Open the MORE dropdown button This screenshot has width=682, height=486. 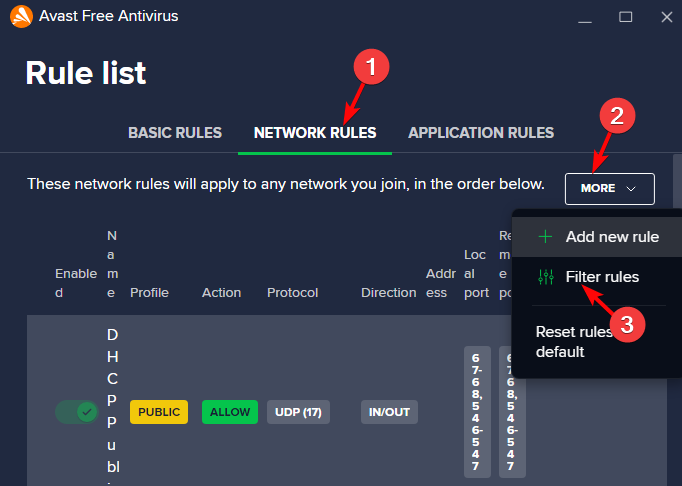pyautogui.click(x=610, y=189)
